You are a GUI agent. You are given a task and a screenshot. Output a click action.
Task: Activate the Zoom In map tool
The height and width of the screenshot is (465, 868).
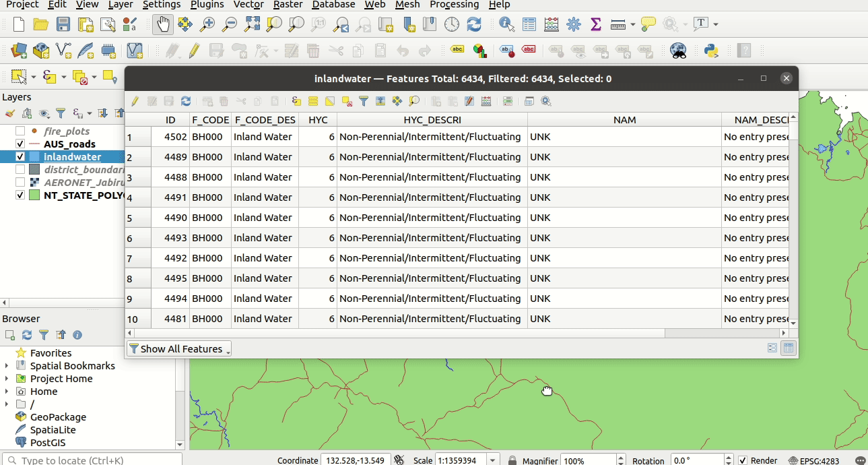click(207, 24)
